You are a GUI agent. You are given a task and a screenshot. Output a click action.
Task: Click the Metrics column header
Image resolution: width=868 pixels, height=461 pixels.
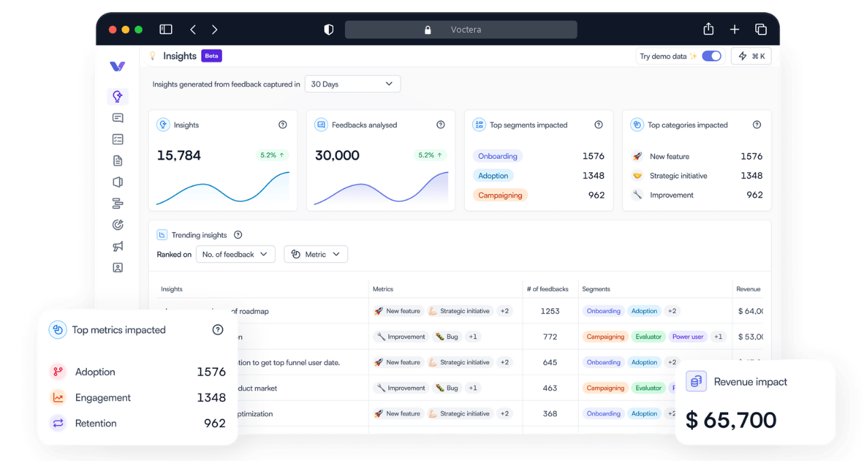383,289
